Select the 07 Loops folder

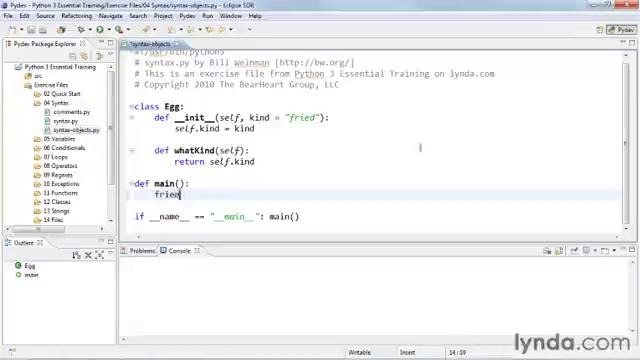(56, 157)
